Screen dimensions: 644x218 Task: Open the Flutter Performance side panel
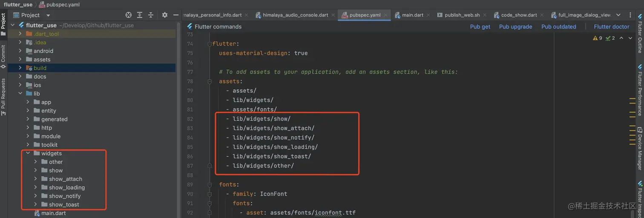click(x=640, y=90)
